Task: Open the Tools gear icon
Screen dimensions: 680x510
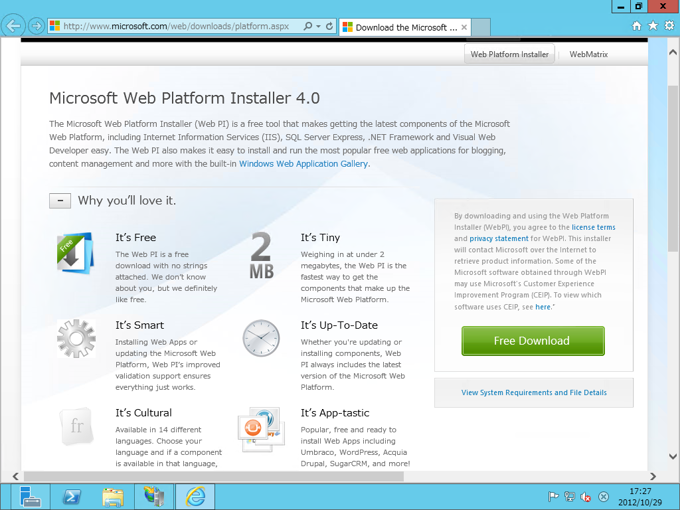Action: pos(669,26)
